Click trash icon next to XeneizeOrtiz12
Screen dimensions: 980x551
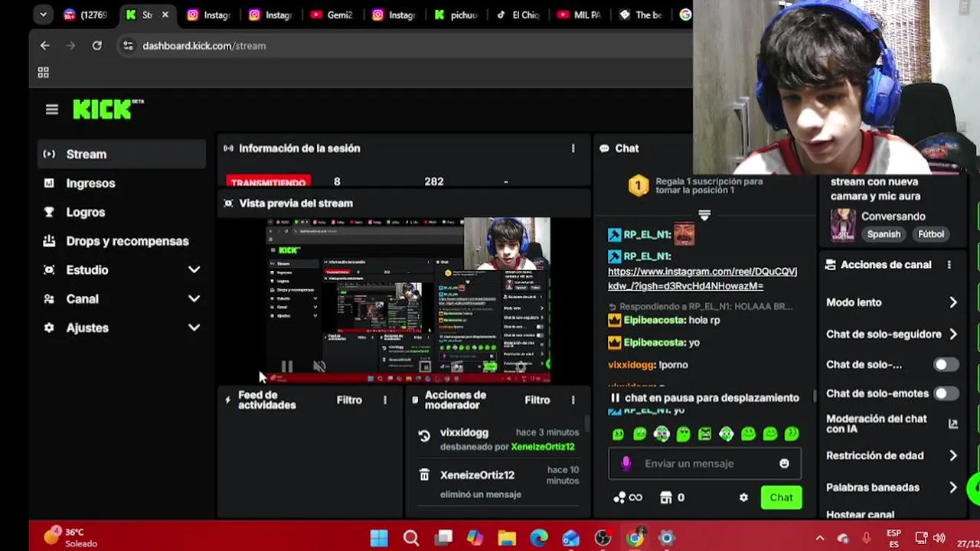[424, 475]
